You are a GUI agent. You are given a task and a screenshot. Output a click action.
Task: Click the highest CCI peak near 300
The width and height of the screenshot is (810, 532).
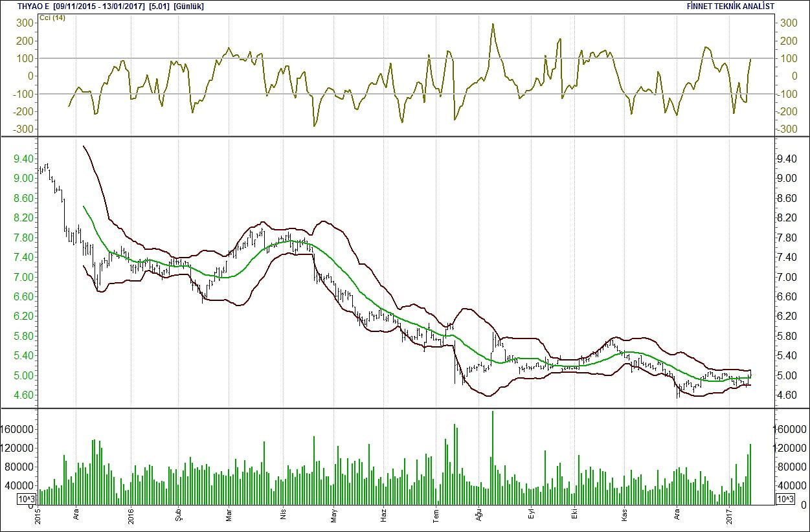click(x=493, y=25)
